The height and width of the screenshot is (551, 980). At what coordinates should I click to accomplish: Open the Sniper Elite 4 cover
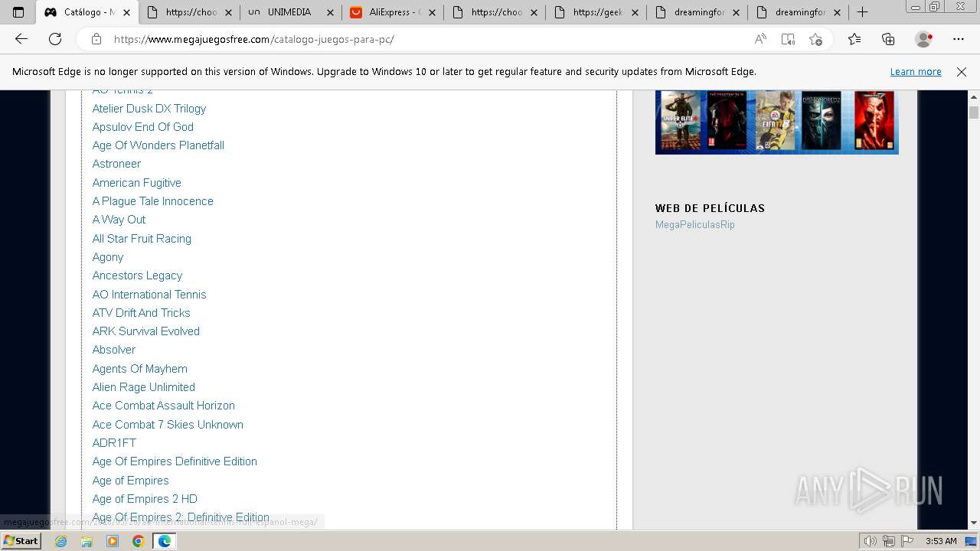pyautogui.click(x=681, y=121)
